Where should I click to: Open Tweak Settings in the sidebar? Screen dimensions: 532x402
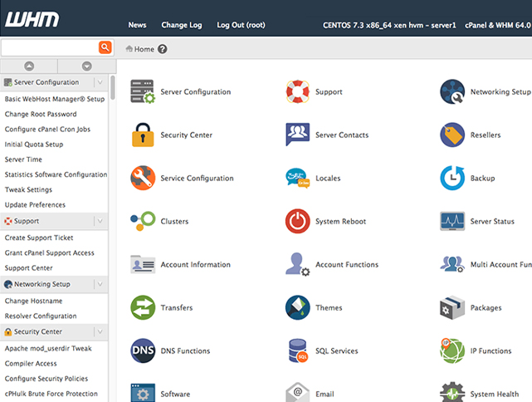[x=28, y=189]
